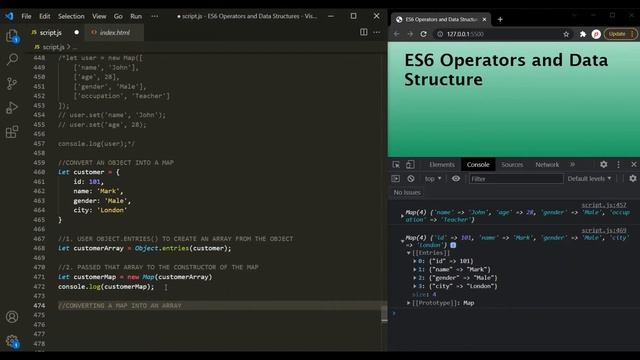640x360 pixels.
Task: Click the console prompt line
Action: pyautogui.click(x=514, y=313)
